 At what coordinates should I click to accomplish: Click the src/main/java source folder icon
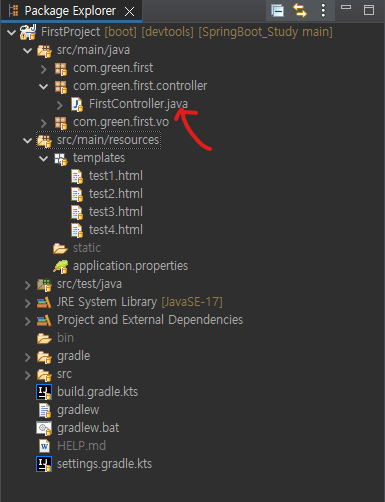point(44,51)
